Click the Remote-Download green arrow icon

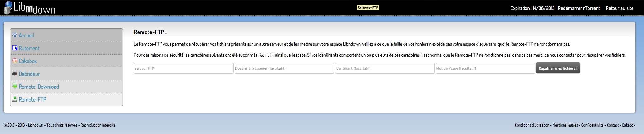pyautogui.click(x=15, y=86)
